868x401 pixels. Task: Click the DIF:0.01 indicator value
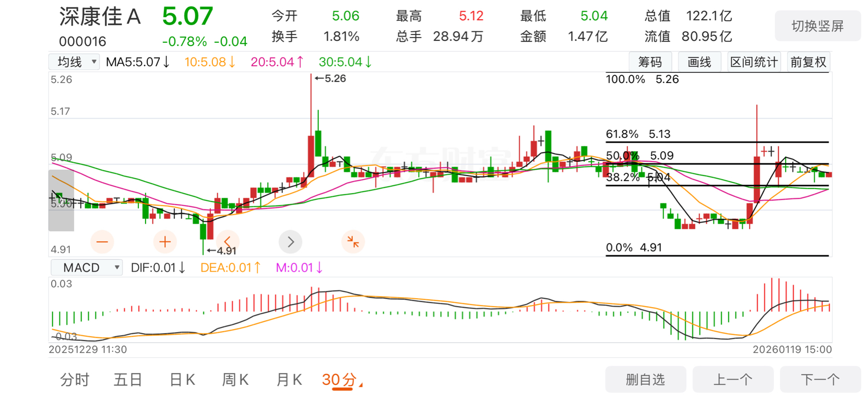pyautogui.click(x=158, y=268)
